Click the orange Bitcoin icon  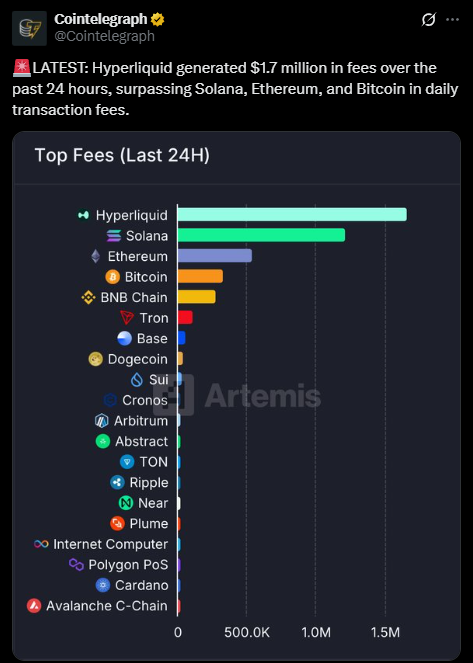[112, 277]
